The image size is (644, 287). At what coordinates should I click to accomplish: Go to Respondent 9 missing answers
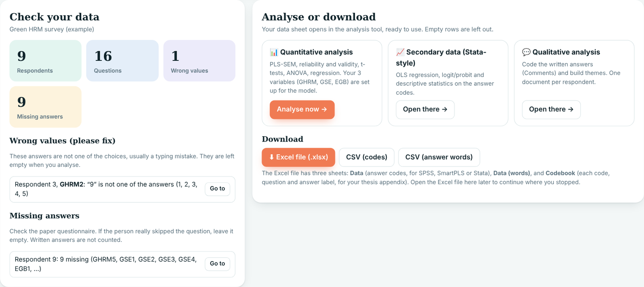tap(217, 264)
